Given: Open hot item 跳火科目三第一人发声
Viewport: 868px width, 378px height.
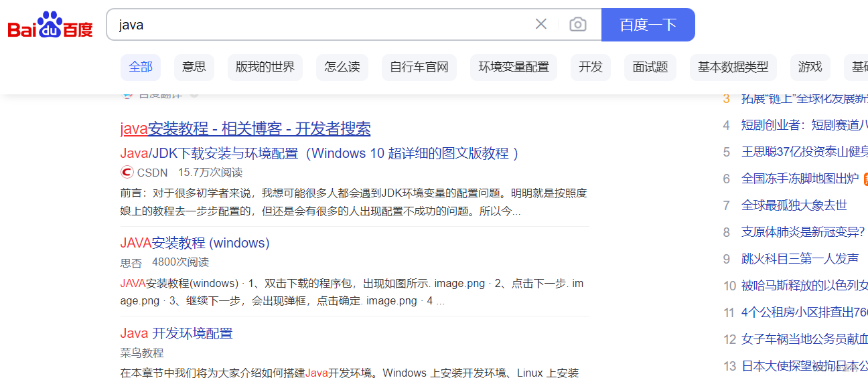Looking at the screenshot, I should coord(800,259).
